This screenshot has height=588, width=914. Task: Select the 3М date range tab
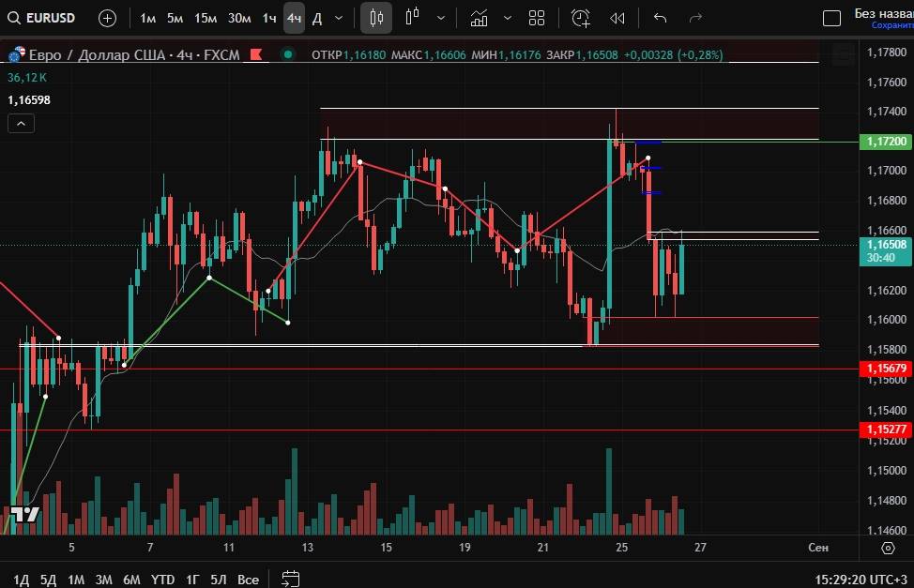[104, 580]
